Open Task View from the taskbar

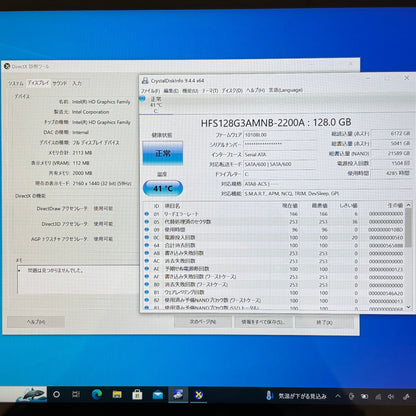(x=76, y=395)
